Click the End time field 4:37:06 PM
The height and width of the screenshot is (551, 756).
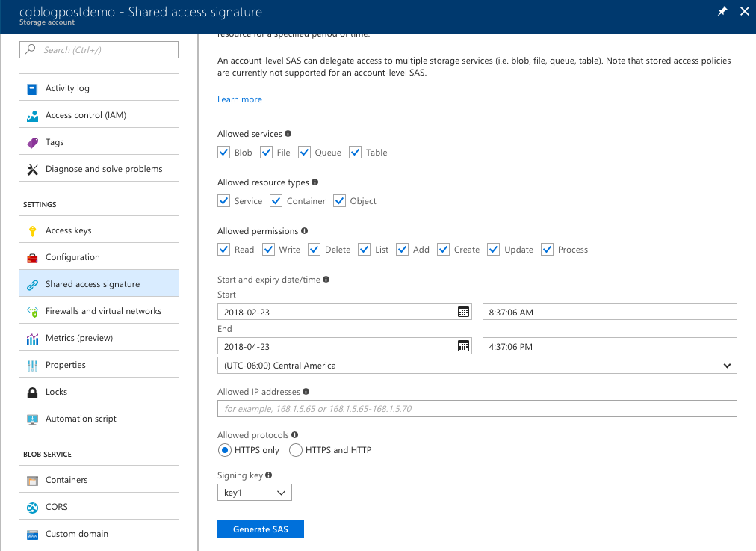click(610, 346)
